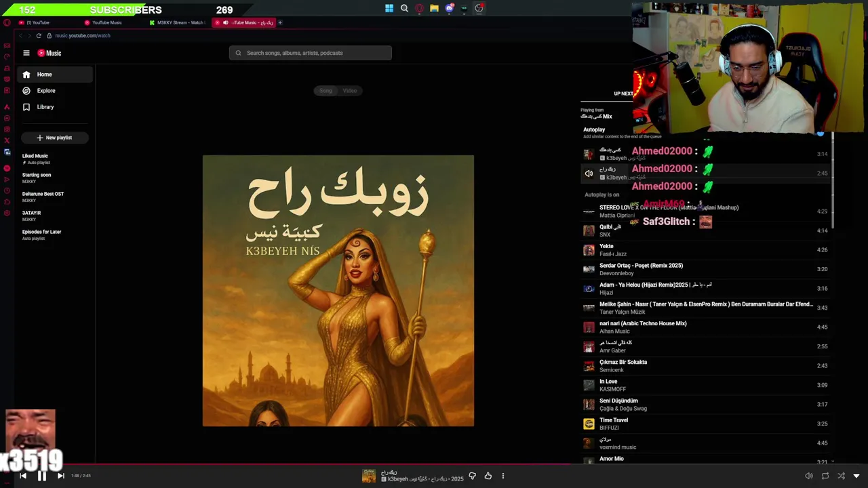868x488 pixels.
Task: Toggle repeat mode
Action: click(x=825, y=476)
